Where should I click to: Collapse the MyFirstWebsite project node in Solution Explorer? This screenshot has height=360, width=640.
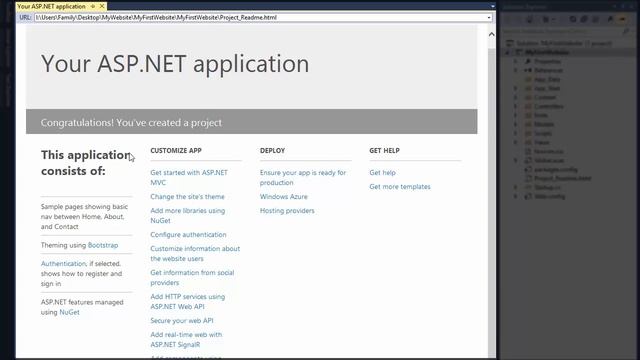pos(508,53)
